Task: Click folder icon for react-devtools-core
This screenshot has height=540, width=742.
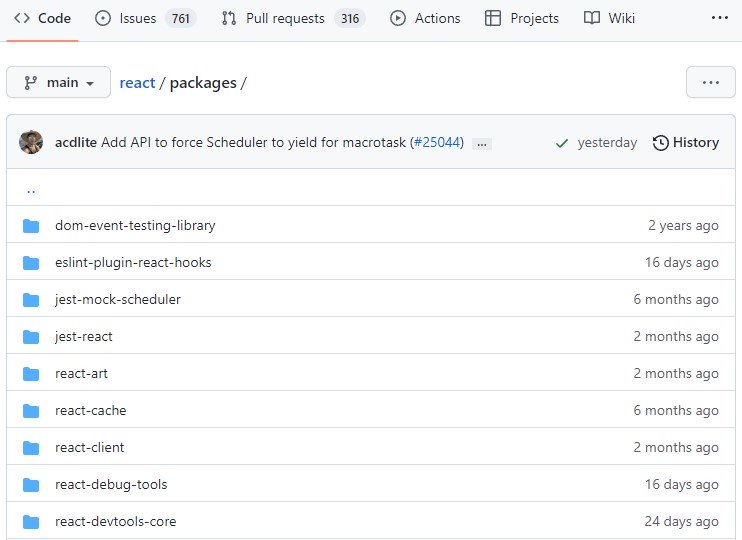Action: point(31,522)
